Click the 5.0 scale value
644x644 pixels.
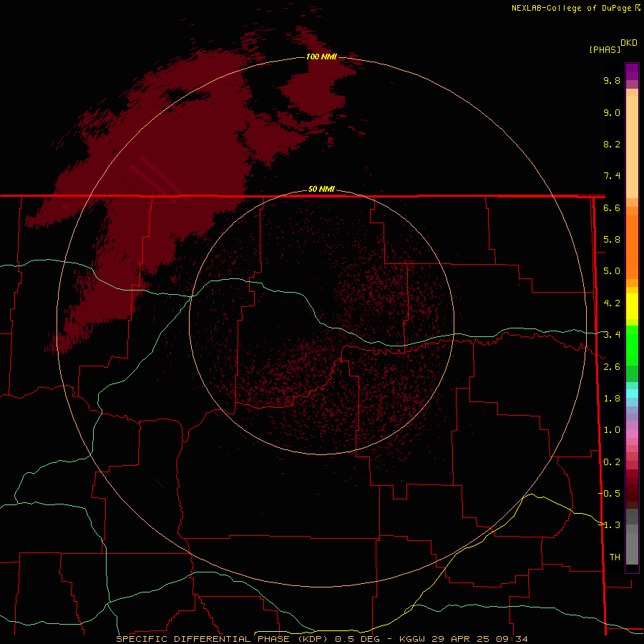coord(612,271)
